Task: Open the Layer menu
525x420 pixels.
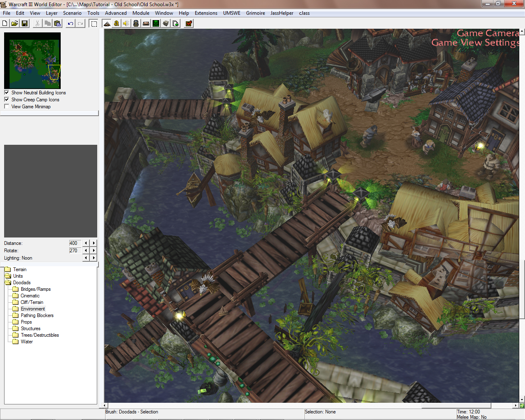Action: coord(52,13)
